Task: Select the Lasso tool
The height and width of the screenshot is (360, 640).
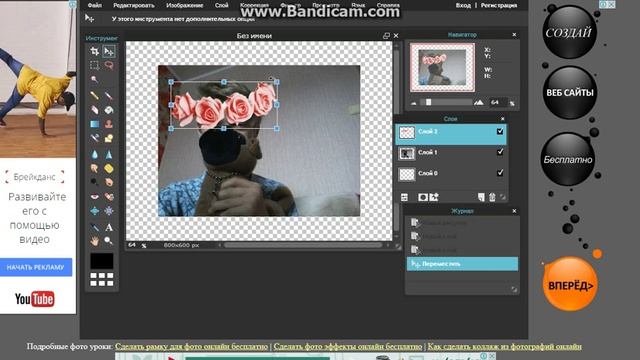Action: [109, 65]
